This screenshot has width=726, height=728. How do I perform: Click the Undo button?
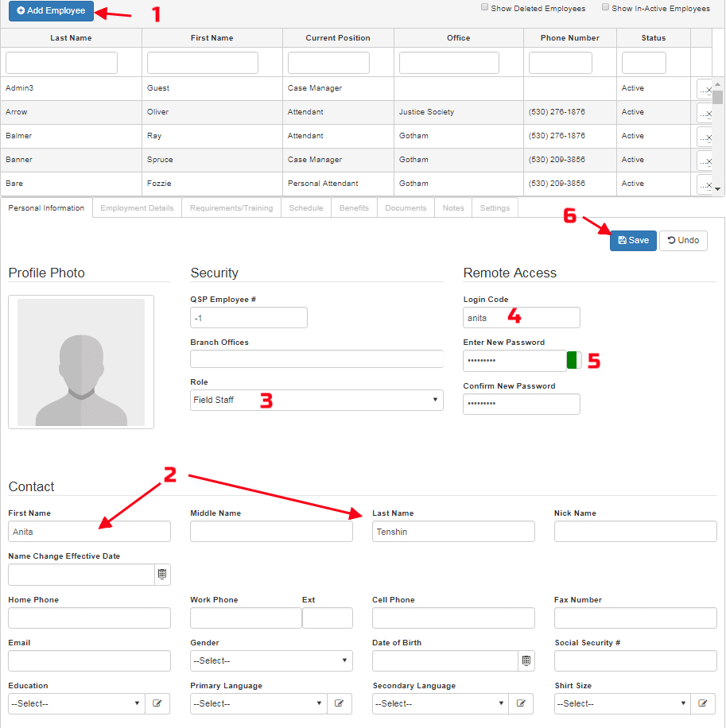682,240
